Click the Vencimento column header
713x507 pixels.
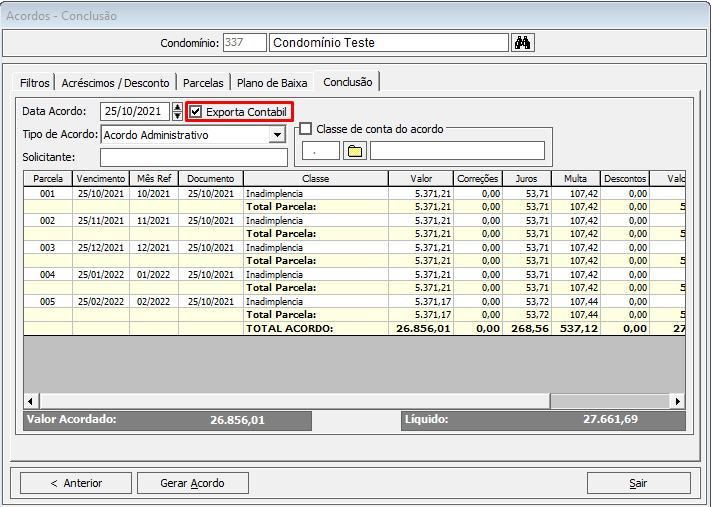pyautogui.click(x=101, y=179)
